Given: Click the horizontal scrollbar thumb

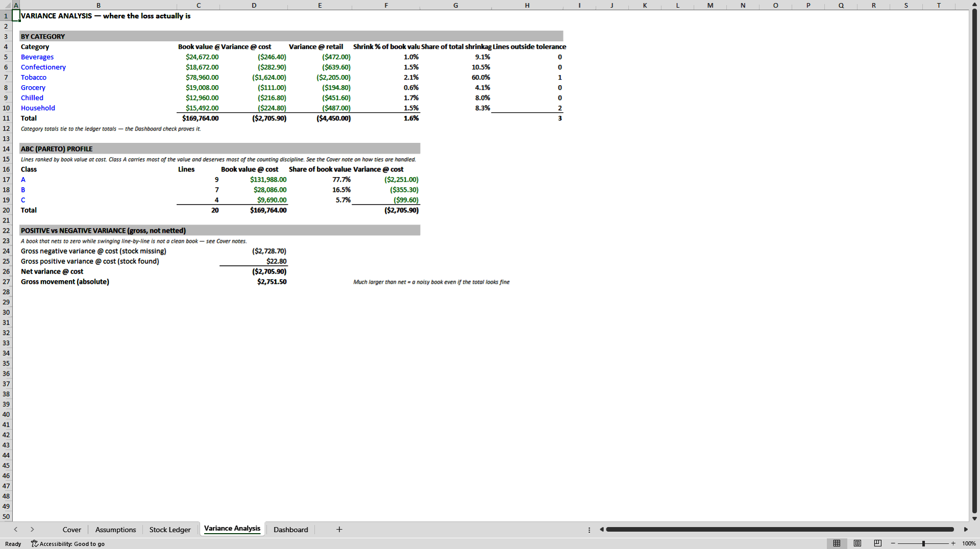Looking at the screenshot, I should point(780,530).
